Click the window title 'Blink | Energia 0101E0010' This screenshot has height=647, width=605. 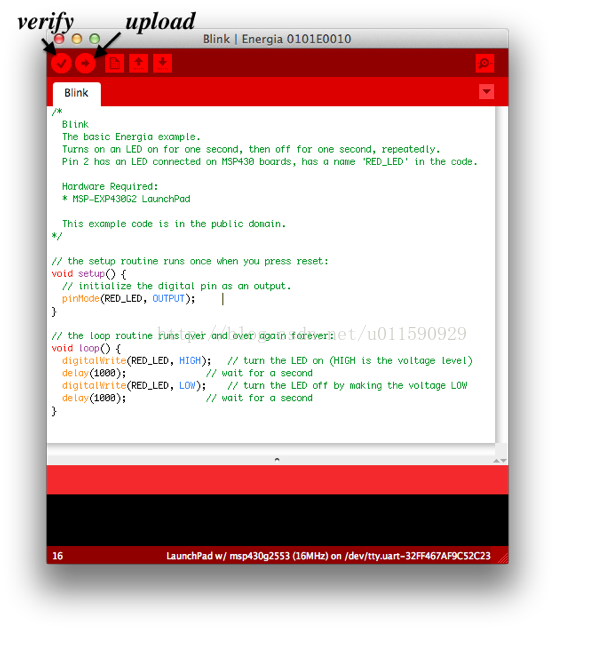277,39
